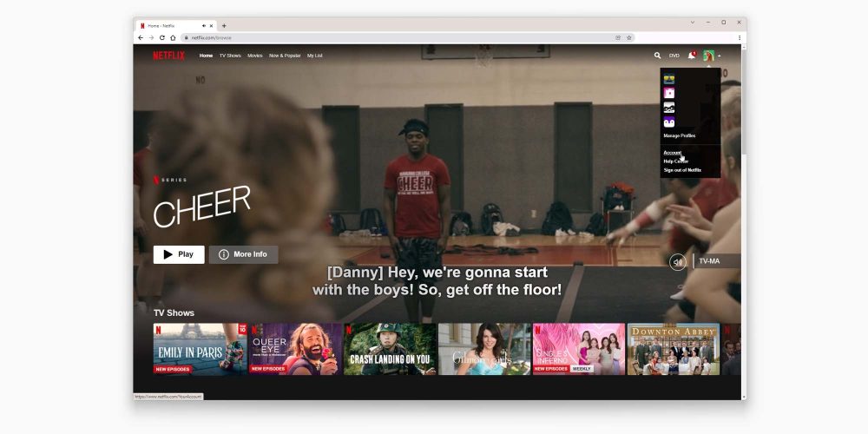Viewport: 868px width, 434px height.
Task: Click the Netflix logo
Action: coord(168,56)
